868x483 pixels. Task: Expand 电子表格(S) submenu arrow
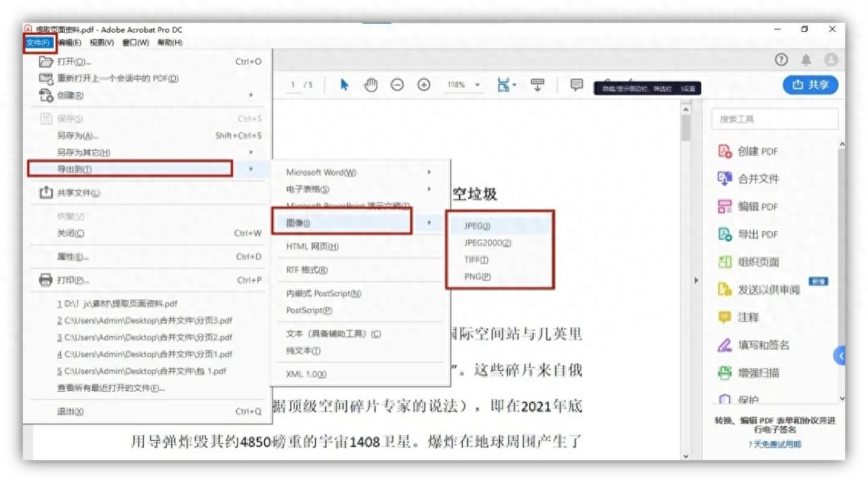click(429, 189)
